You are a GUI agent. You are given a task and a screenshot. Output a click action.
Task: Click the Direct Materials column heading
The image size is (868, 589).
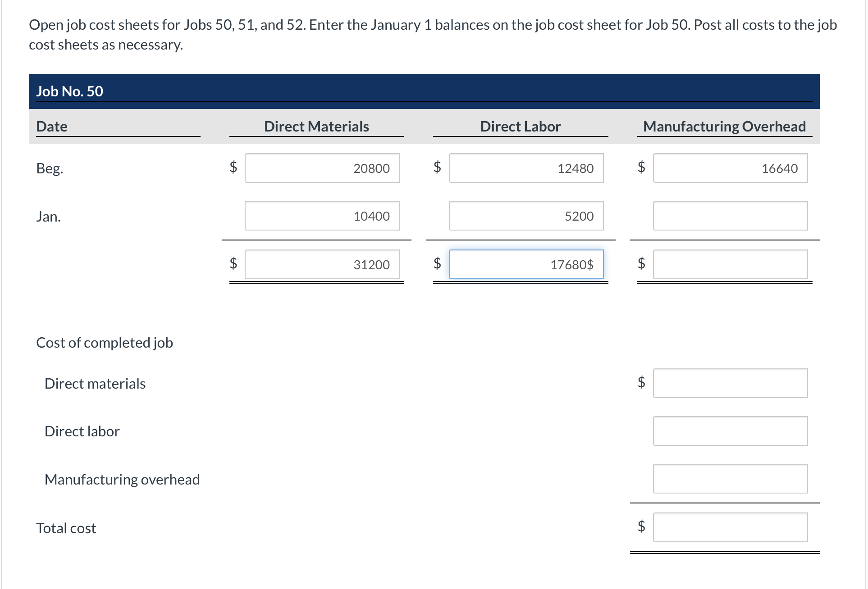(x=316, y=127)
